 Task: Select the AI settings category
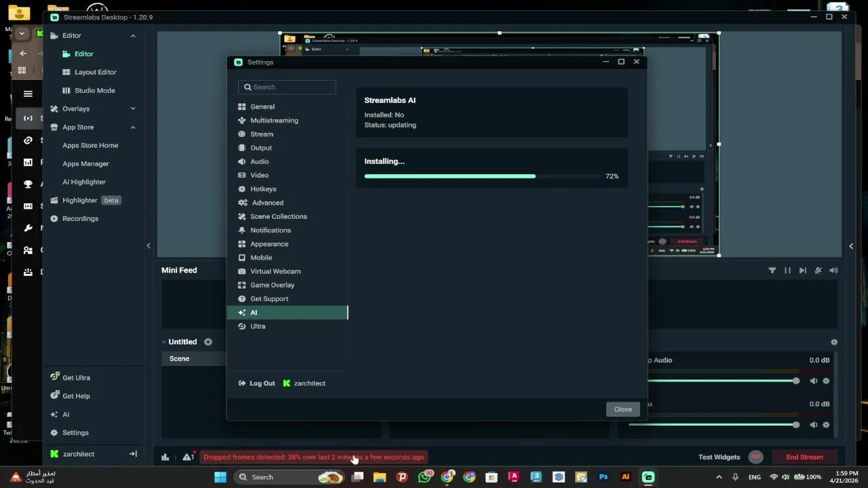[x=287, y=312]
